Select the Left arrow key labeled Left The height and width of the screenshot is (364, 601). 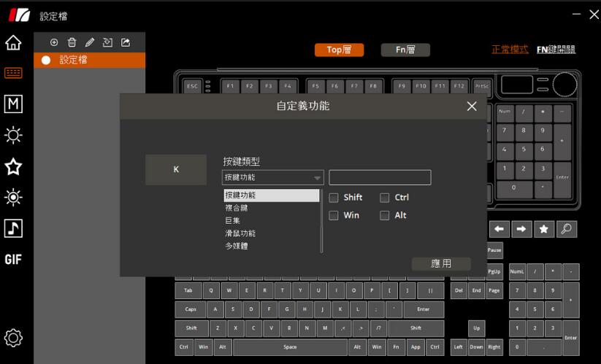(459, 347)
